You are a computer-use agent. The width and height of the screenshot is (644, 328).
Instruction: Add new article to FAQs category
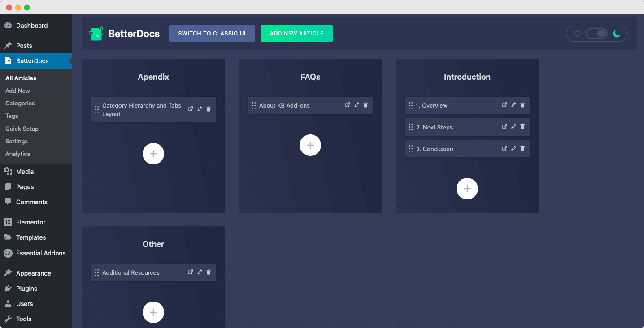(310, 145)
